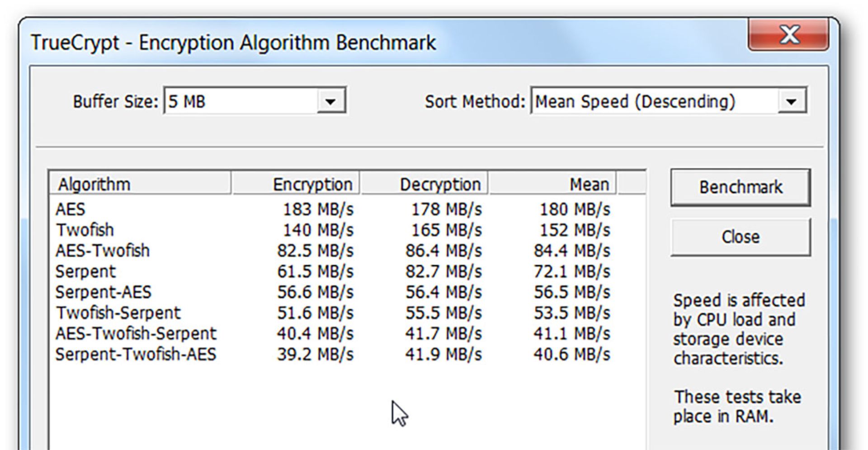The width and height of the screenshot is (868, 450).
Task: Click the 152 MB/s mean value
Action: click(575, 230)
